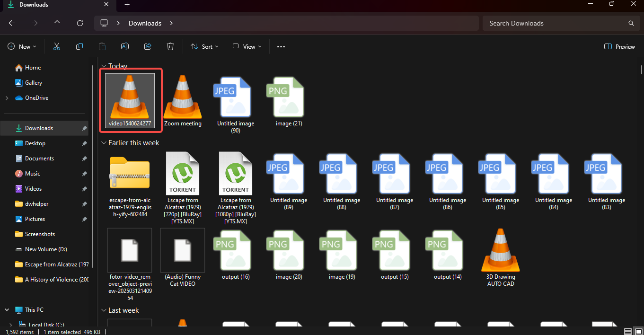The height and width of the screenshot is (335, 644).
Task: Click the Cut icon in the toolbar
Action: 57,46
